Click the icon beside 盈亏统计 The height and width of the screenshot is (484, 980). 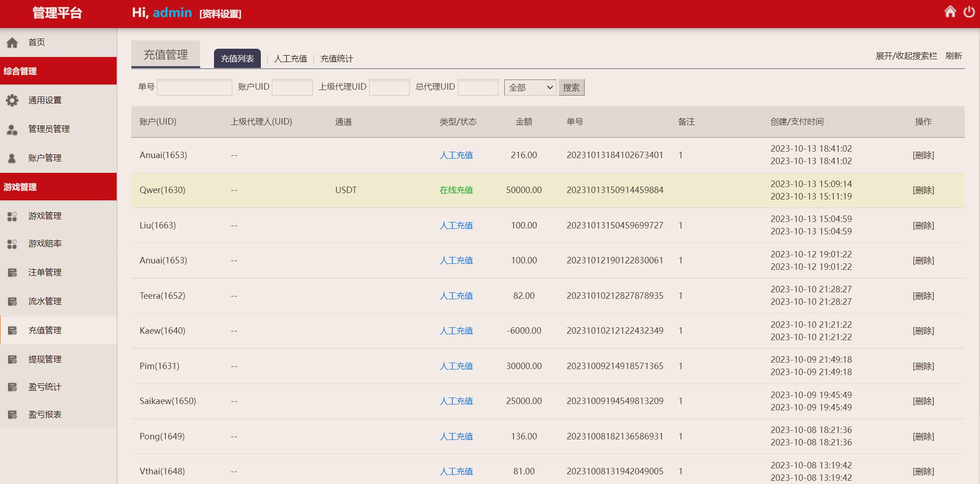[12, 387]
